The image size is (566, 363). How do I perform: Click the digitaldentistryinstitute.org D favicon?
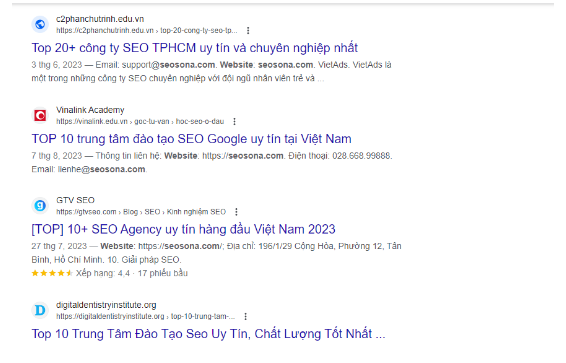click(40, 310)
